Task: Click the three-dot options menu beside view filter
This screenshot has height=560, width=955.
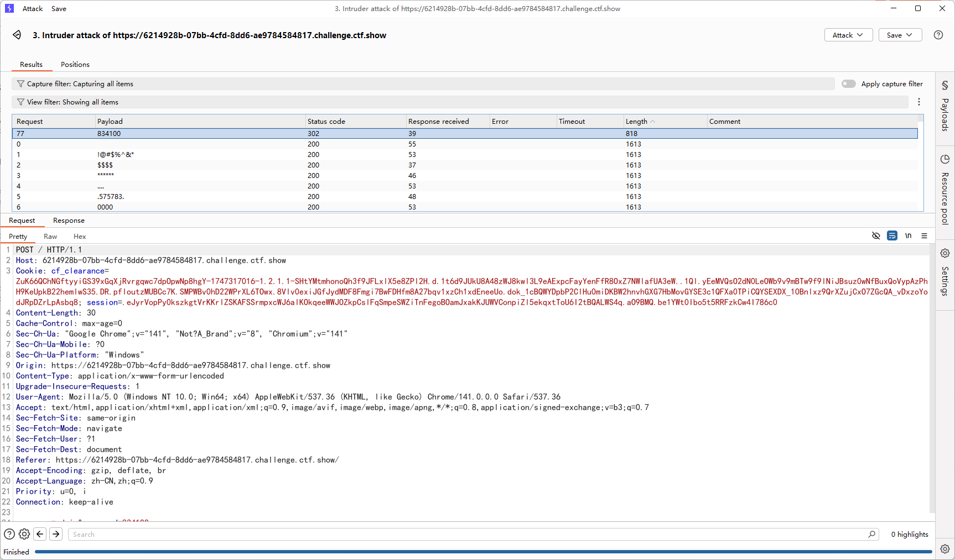Action: (x=919, y=102)
